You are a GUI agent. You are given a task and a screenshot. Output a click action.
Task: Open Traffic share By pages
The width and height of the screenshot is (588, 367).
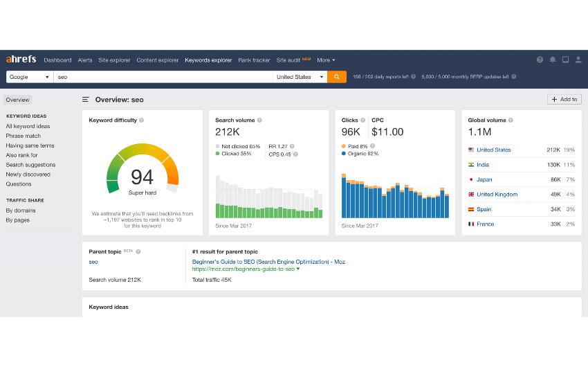click(x=17, y=220)
